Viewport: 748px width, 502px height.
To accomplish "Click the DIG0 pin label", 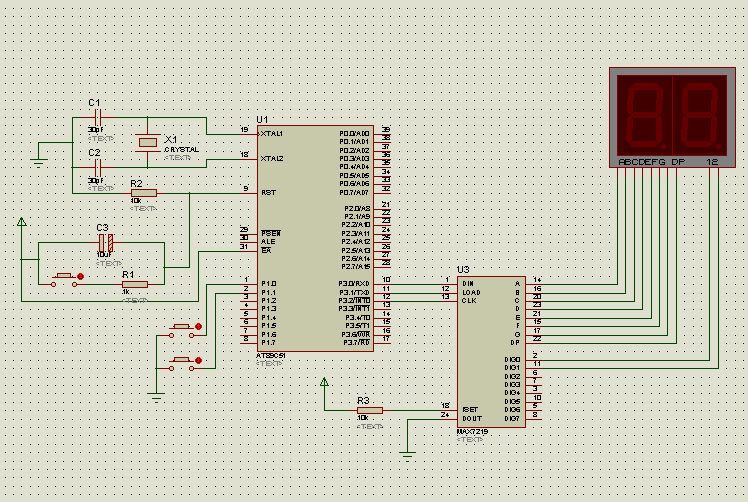I will coord(512,360).
